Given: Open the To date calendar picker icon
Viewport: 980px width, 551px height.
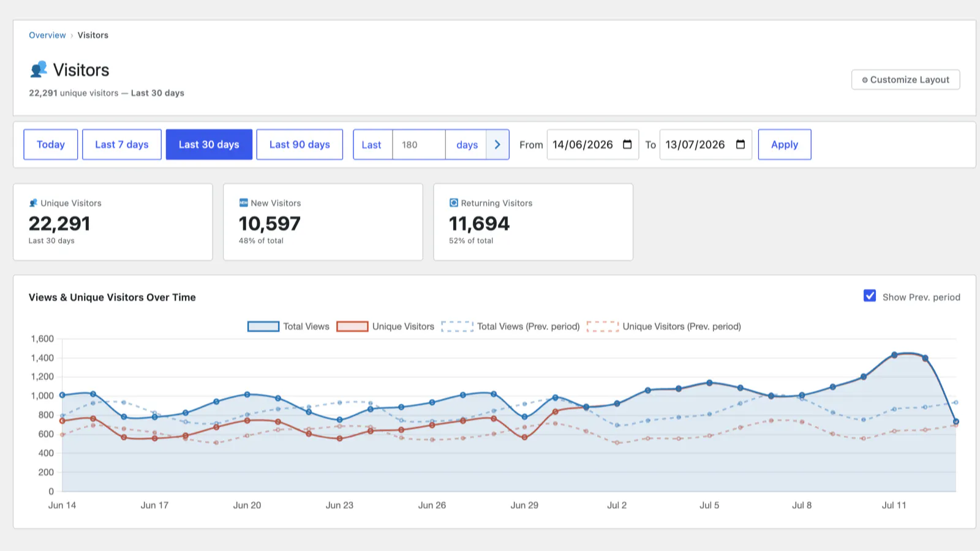Looking at the screenshot, I should [x=741, y=144].
